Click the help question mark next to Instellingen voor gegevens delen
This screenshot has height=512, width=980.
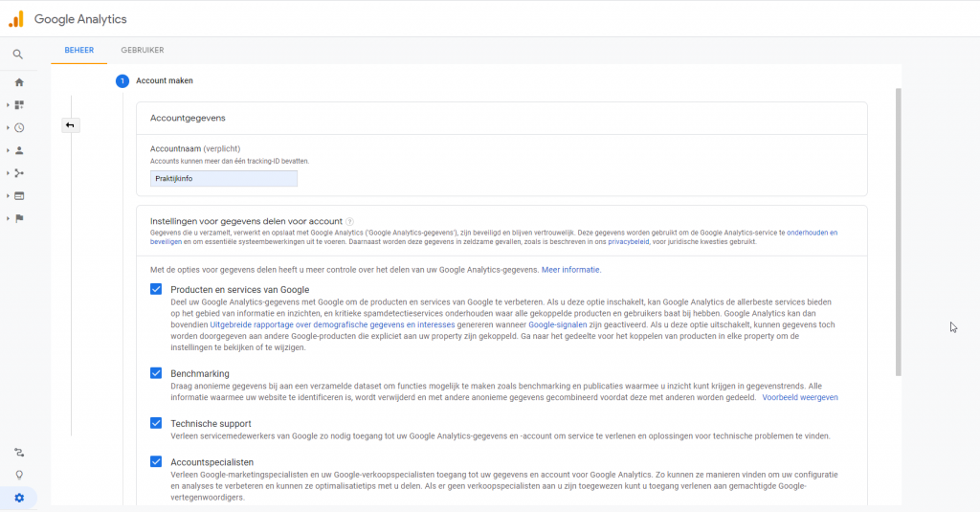pos(350,221)
